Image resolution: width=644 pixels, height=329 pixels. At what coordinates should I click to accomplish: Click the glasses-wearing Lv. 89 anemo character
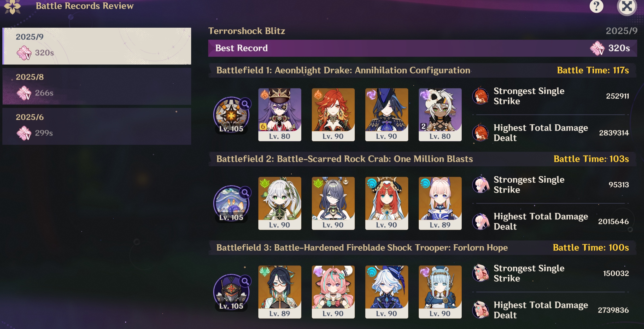[x=280, y=292]
